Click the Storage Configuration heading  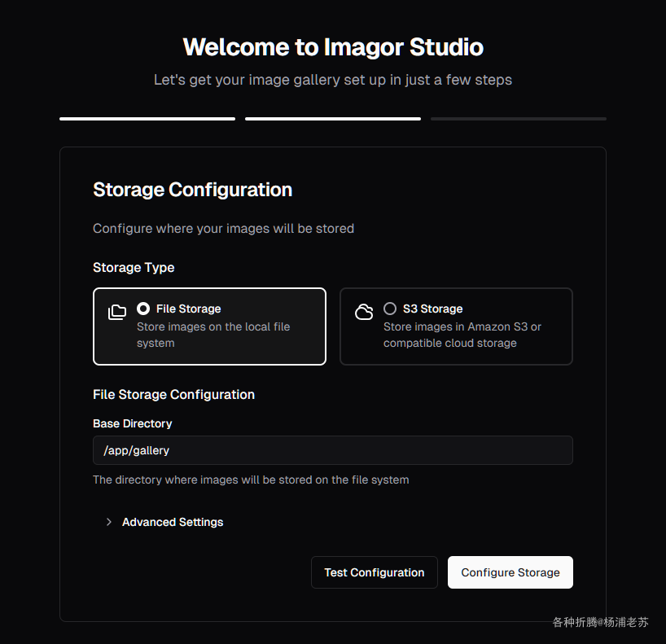click(192, 190)
